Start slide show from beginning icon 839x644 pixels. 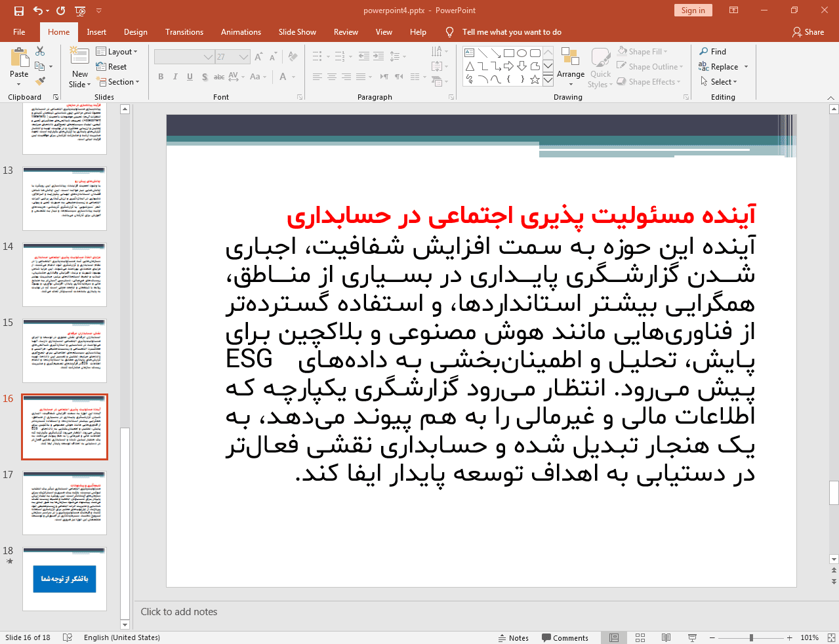click(x=80, y=10)
